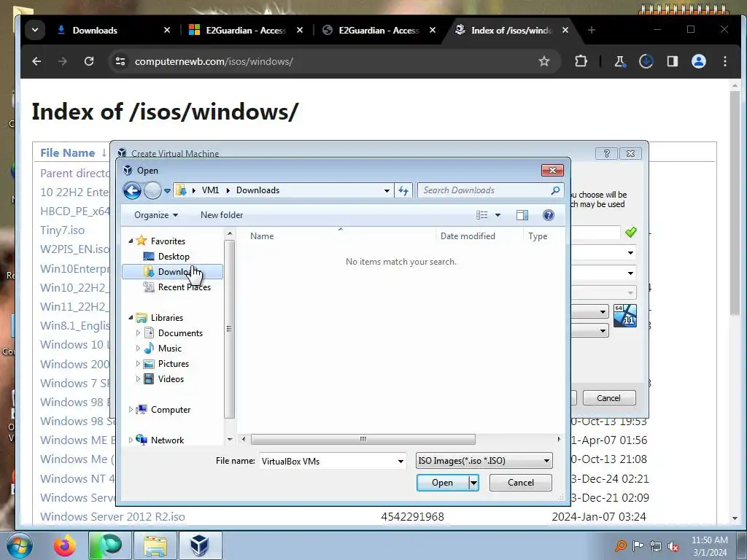
Task: Toggle the browser side panel
Action: 672,61
